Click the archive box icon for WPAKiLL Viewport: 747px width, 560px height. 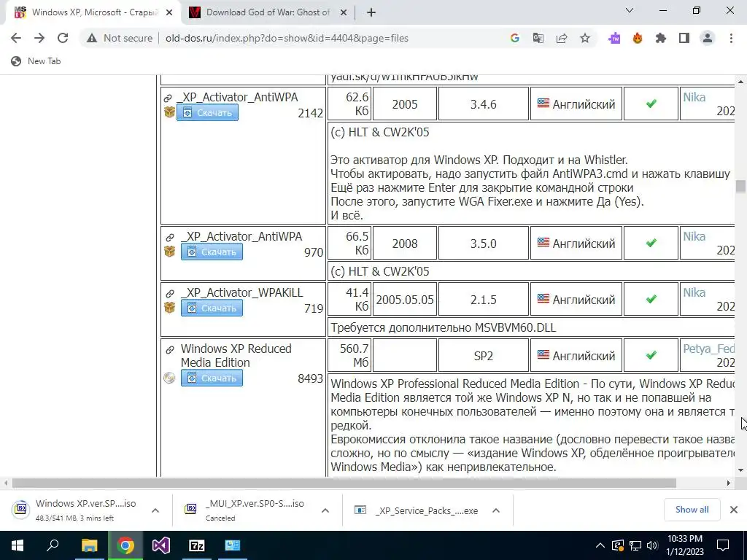click(x=169, y=307)
